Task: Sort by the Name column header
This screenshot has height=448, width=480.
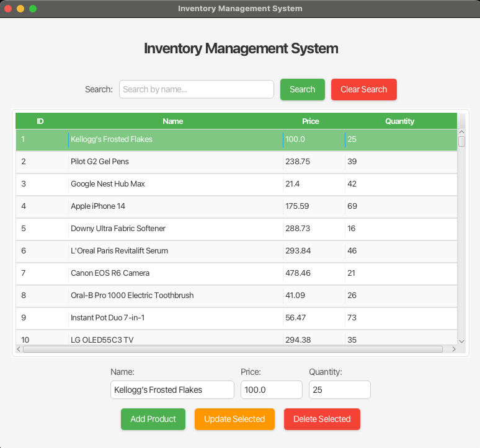Action: 173,121
